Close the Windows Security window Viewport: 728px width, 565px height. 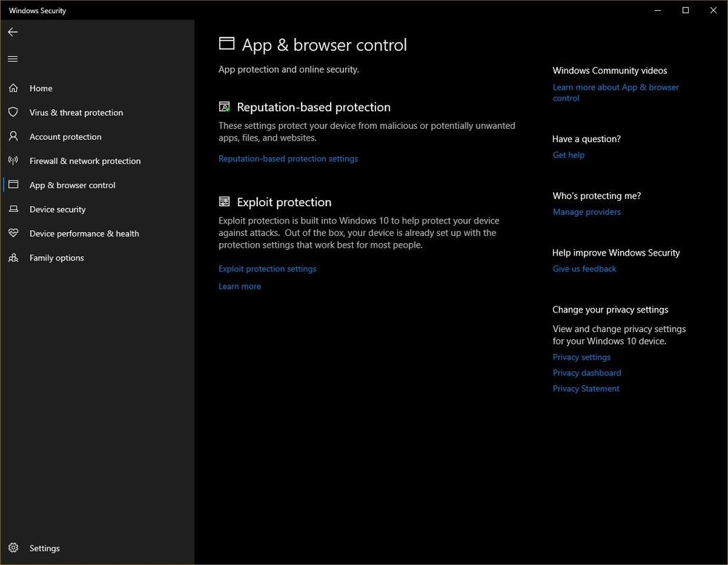click(713, 10)
